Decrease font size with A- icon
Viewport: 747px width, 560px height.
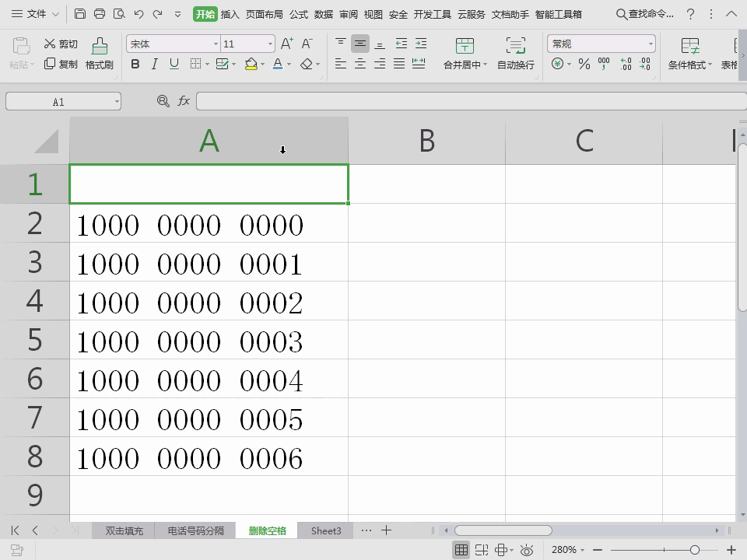coord(307,44)
